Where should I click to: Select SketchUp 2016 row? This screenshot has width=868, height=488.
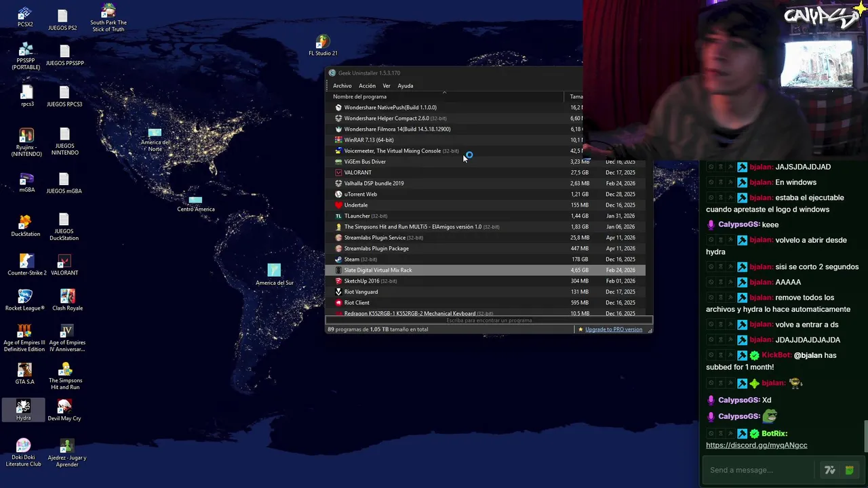pos(485,281)
